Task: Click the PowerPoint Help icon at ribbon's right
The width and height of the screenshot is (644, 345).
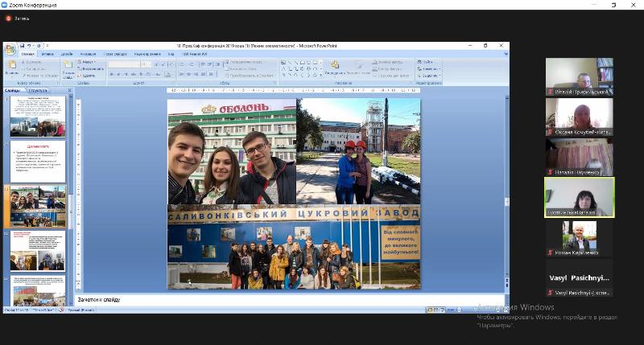Action: click(504, 54)
